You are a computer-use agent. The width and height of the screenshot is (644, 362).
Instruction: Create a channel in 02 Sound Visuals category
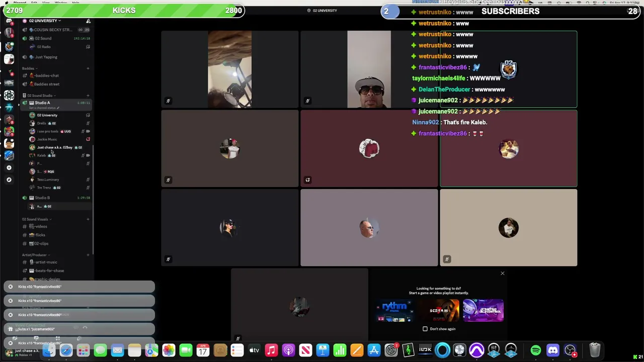(88, 219)
